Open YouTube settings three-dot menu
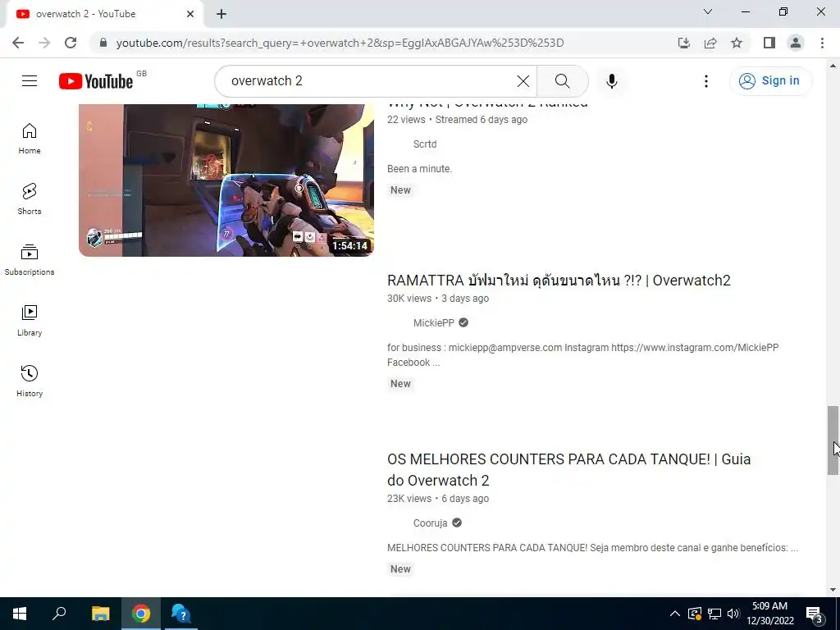 tap(706, 81)
